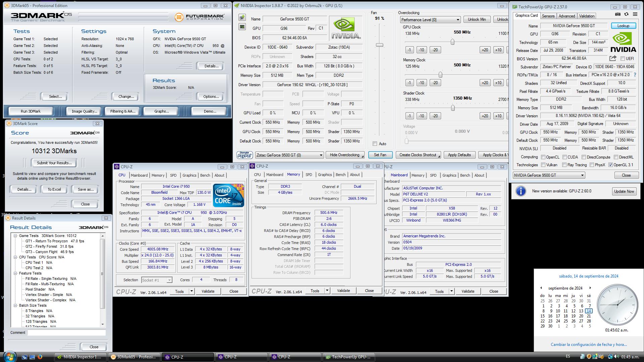Screen dimensions: 644x362
Task: Toggle CUDA checkbox
Action: click(565, 157)
